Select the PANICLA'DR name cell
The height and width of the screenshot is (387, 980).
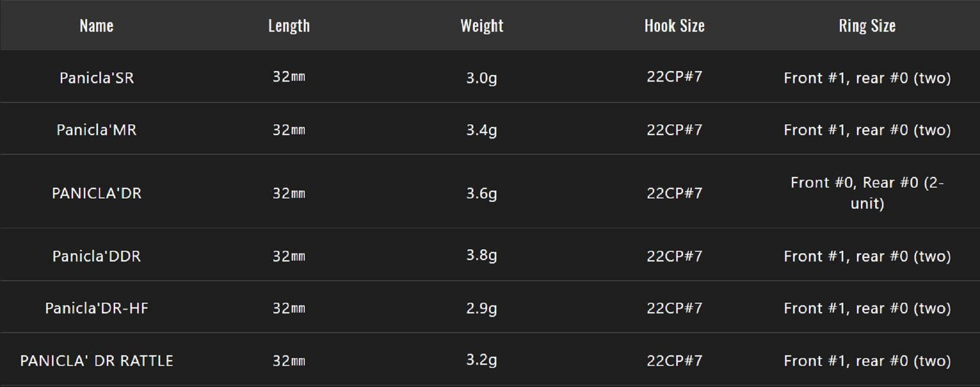pos(97,193)
